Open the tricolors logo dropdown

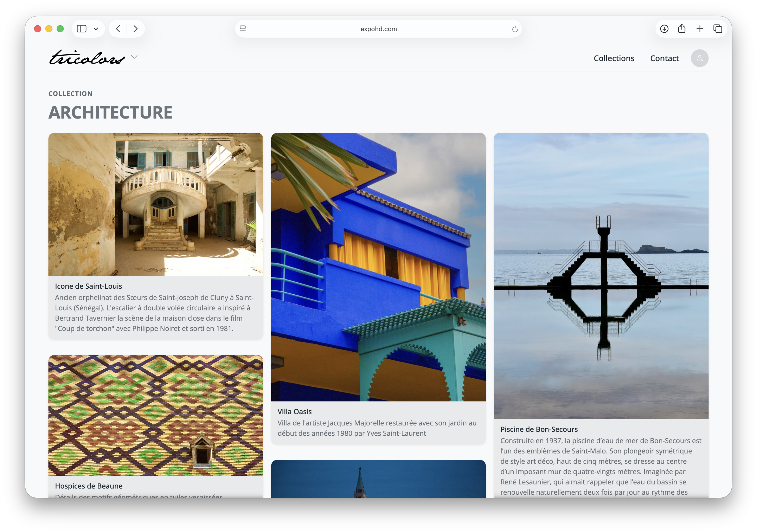tap(134, 57)
